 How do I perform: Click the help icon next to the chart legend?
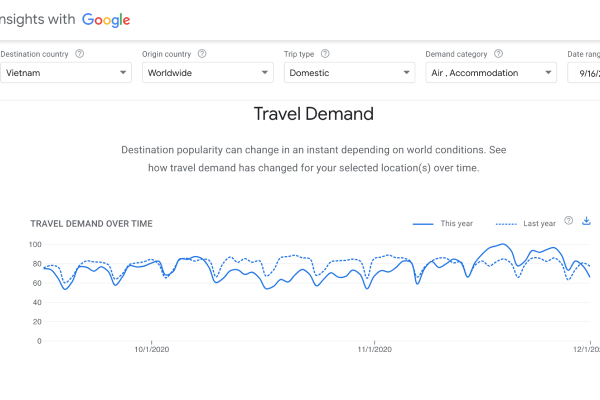tap(569, 221)
